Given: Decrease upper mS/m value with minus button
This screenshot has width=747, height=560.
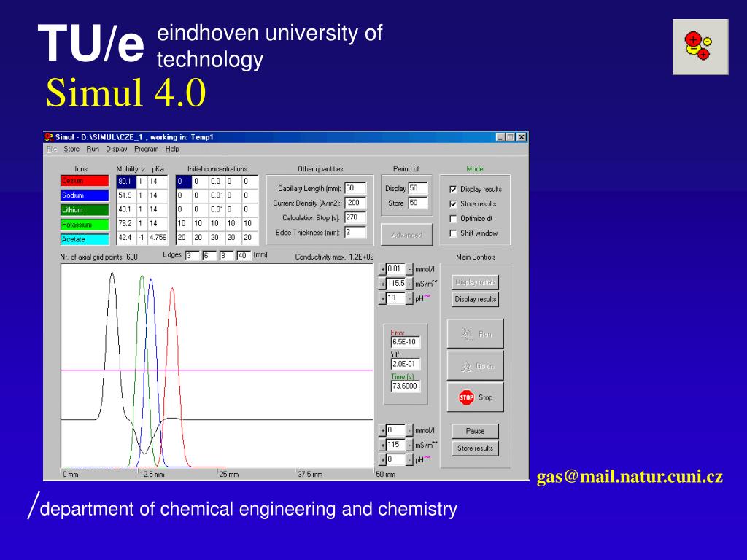Looking at the screenshot, I should point(409,284).
